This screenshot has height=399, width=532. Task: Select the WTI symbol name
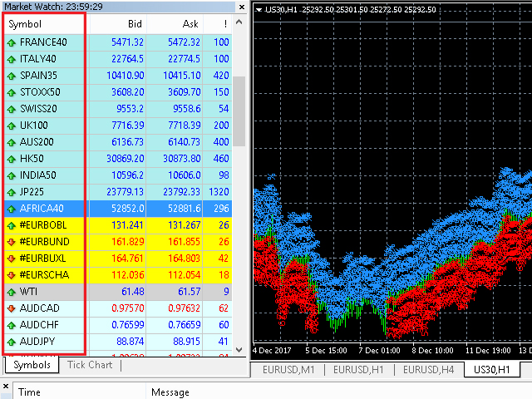28,292
